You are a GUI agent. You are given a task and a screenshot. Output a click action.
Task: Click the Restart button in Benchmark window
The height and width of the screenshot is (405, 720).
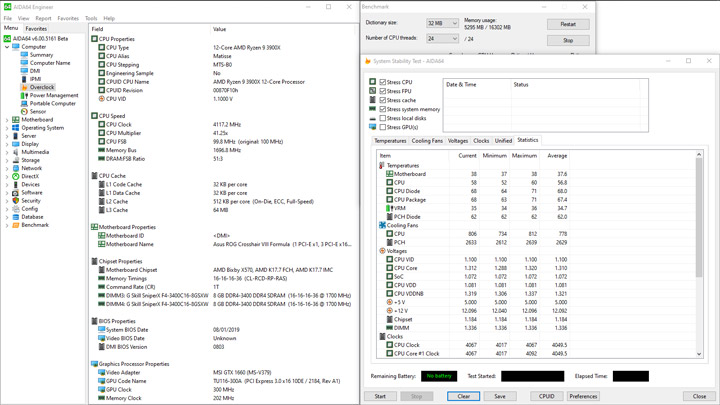click(568, 24)
